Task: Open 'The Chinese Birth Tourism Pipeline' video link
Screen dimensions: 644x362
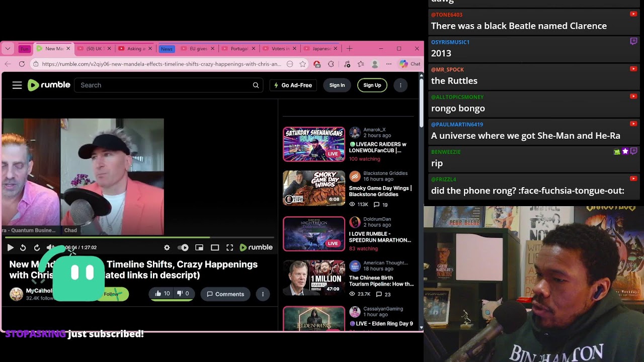Action: pyautogui.click(x=381, y=281)
